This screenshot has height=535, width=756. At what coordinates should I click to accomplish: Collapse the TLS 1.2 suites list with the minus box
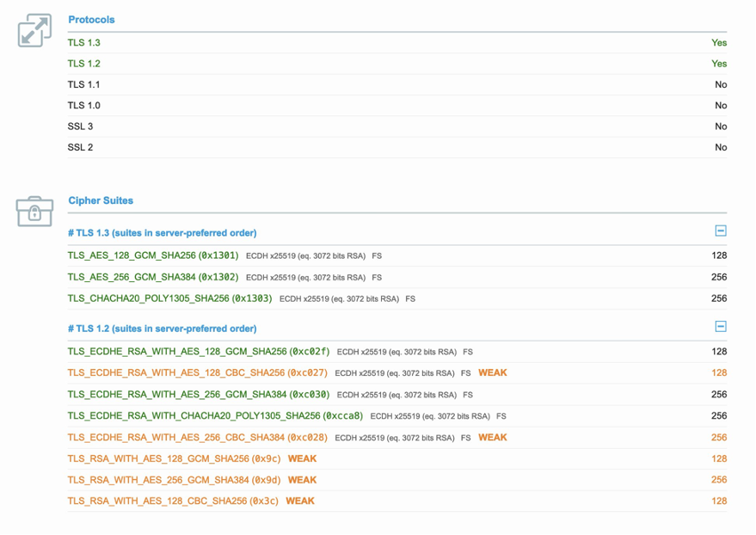(721, 328)
